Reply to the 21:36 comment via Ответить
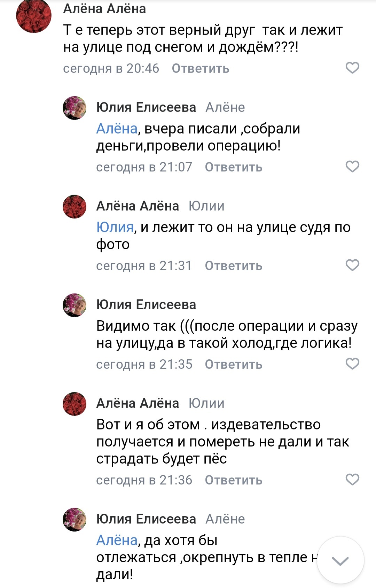 point(234,480)
